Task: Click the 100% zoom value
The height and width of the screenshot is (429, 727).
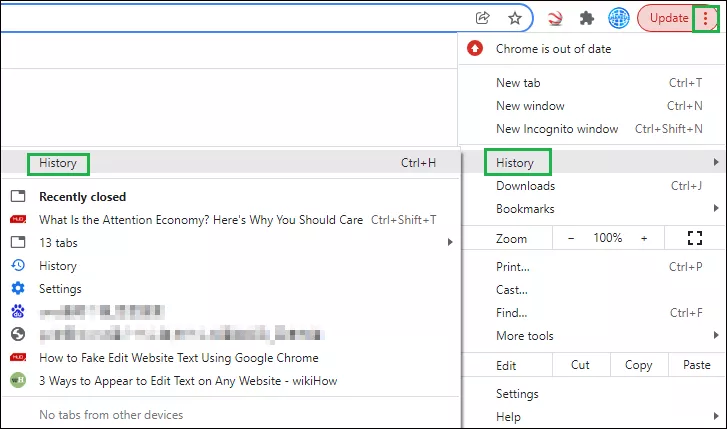Action: click(x=607, y=238)
